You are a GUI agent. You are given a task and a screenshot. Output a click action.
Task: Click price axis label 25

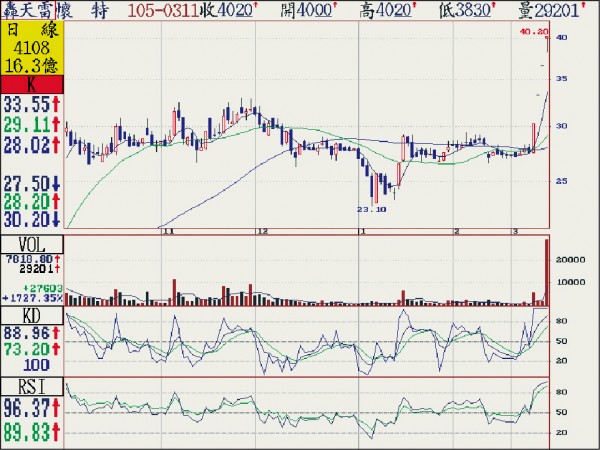pos(562,181)
